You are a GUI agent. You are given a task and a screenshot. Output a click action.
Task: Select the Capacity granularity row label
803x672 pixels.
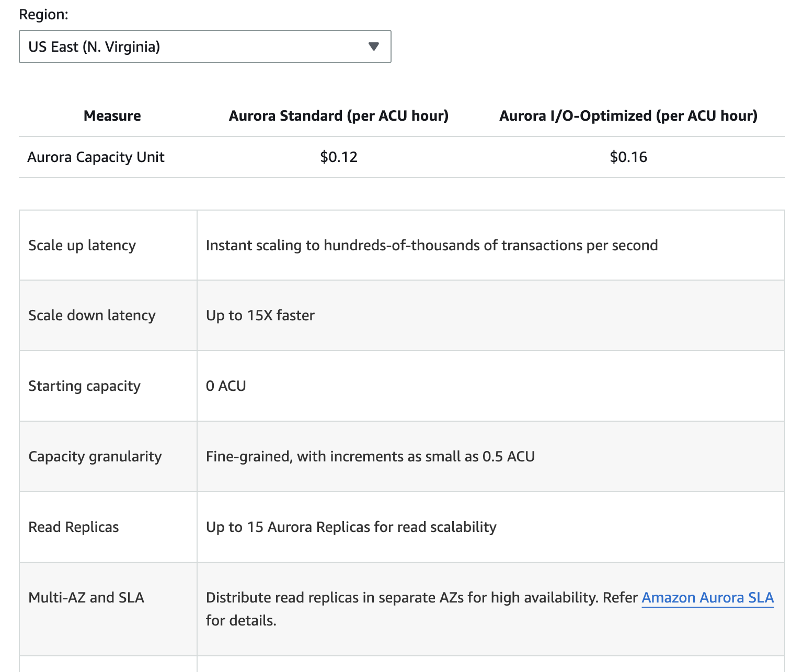(95, 456)
